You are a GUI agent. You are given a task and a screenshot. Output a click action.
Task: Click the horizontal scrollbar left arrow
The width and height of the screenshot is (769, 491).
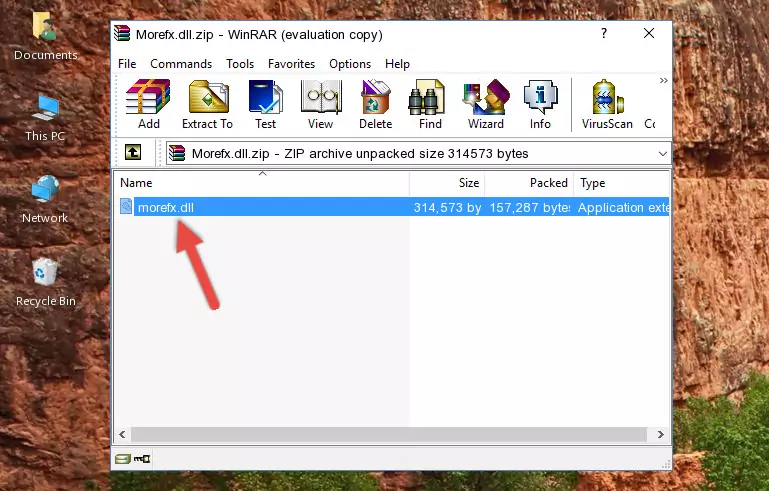coord(122,434)
